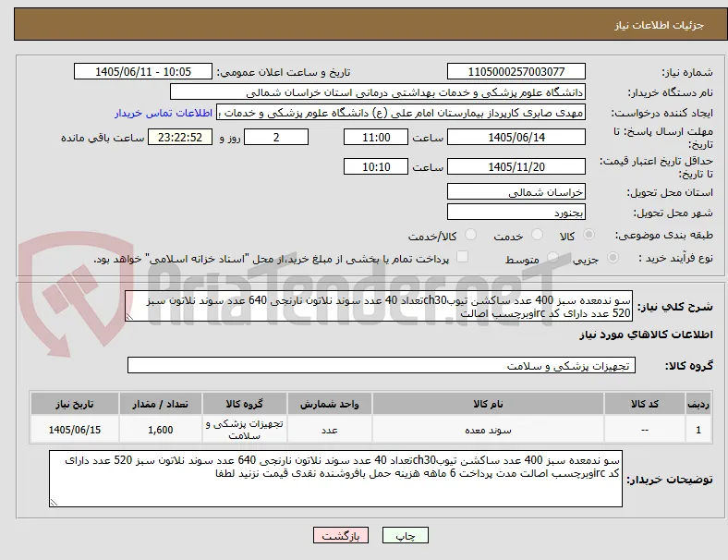The height and width of the screenshot is (560, 728).
Task: Click the remaining time field 23:22:52
Action: coord(180,137)
